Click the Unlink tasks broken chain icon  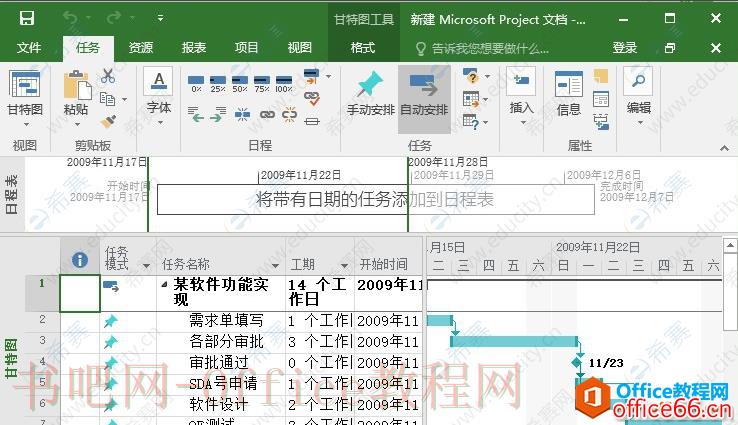(x=289, y=114)
